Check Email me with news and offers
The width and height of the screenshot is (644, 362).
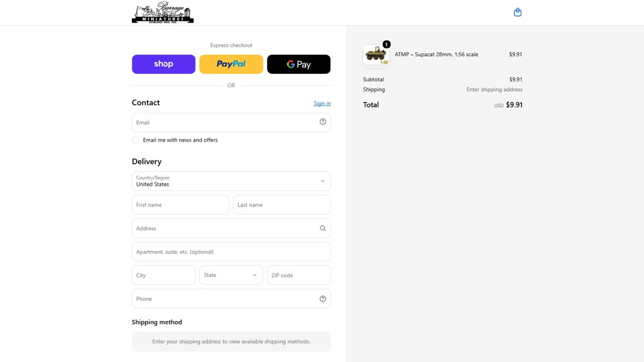pyautogui.click(x=136, y=140)
